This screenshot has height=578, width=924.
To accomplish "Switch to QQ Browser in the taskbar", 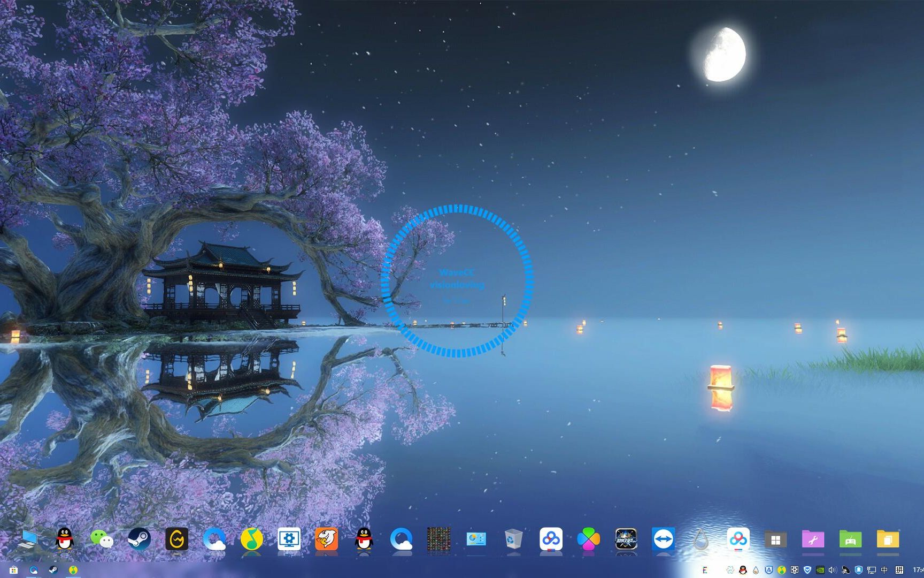I will point(33,570).
